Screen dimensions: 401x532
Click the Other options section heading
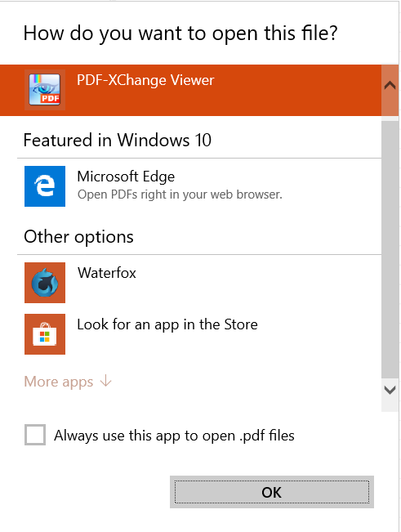(x=78, y=237)
